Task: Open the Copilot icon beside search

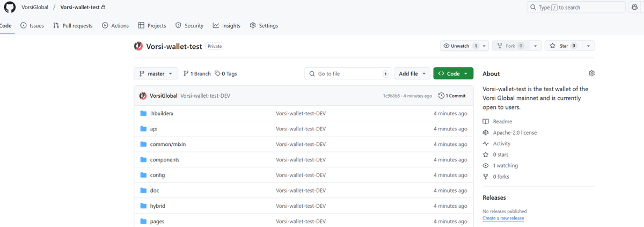Action: (x=634, y=8)
